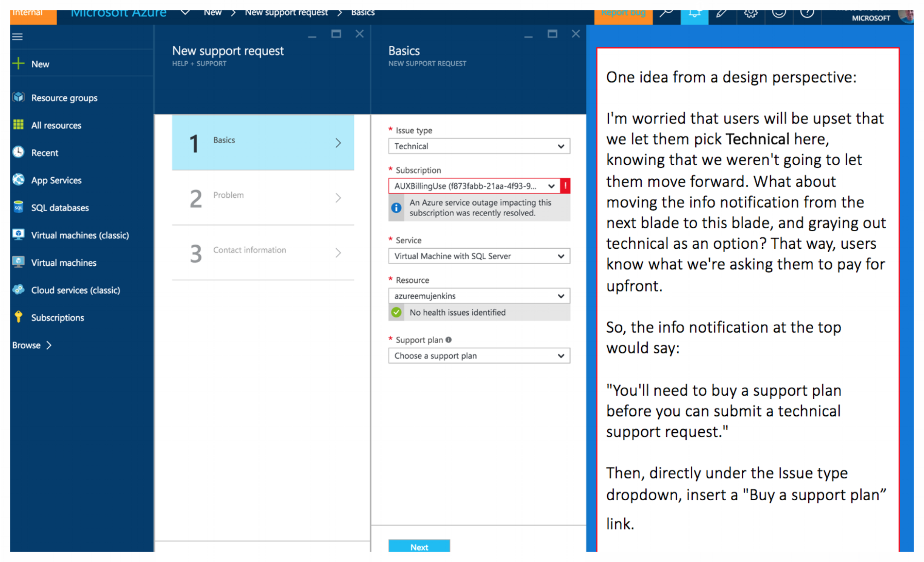
Task: Close the Basics blade
Action: (575, 34)
